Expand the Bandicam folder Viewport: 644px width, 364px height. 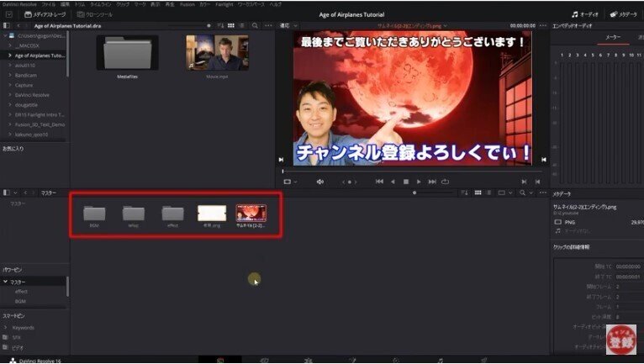coord(10,75)
